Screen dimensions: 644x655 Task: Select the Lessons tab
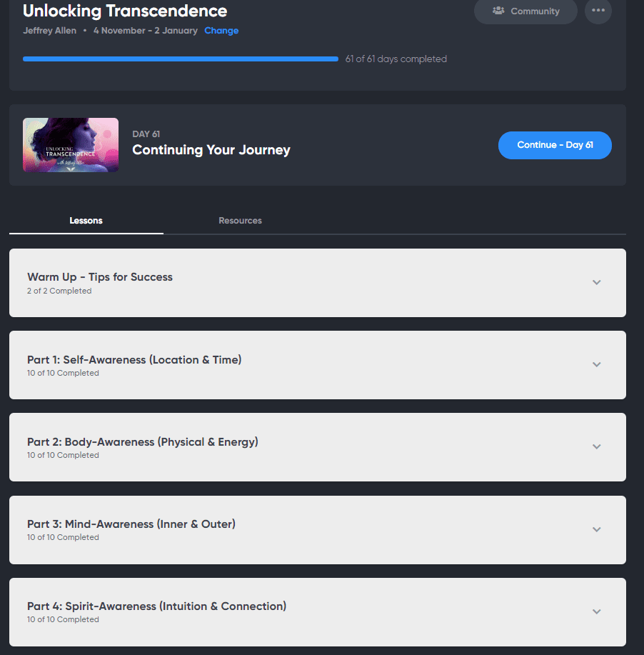point(86,221)
